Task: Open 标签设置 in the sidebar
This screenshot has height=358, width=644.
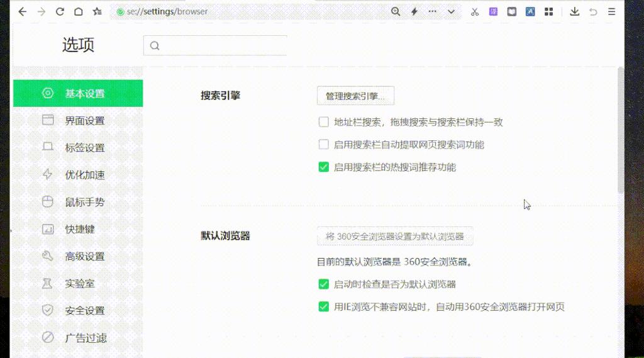Action: tap(78, 148)
